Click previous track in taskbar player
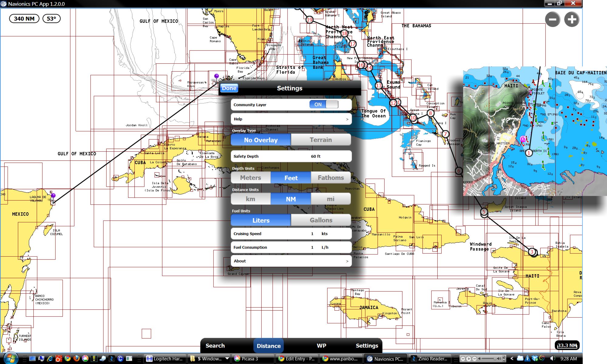 [x=463, y=359]
